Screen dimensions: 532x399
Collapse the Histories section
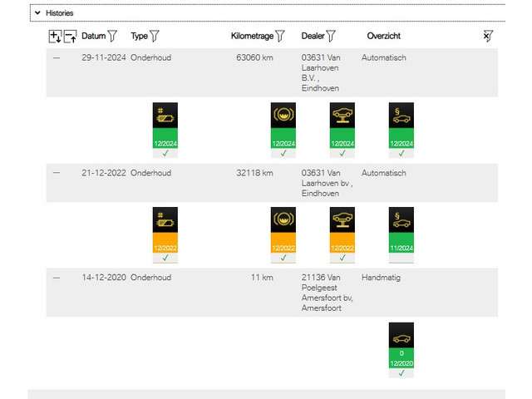coord(37,13)
